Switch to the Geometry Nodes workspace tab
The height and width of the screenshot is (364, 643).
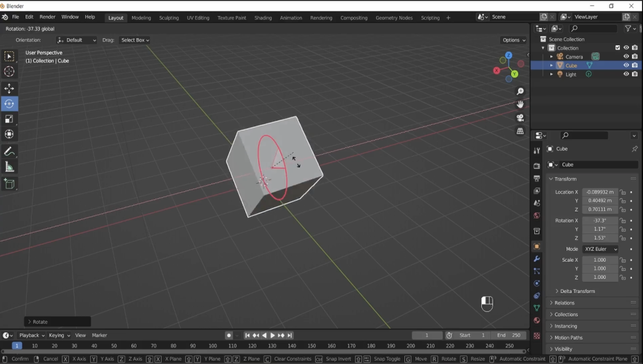click(394, 18)
